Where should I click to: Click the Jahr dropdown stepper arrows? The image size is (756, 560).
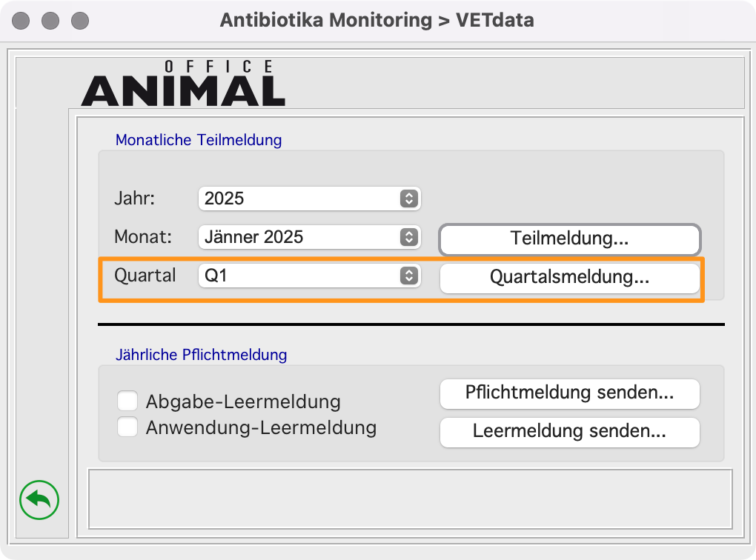pyautogui.click(x=408, y=199)
